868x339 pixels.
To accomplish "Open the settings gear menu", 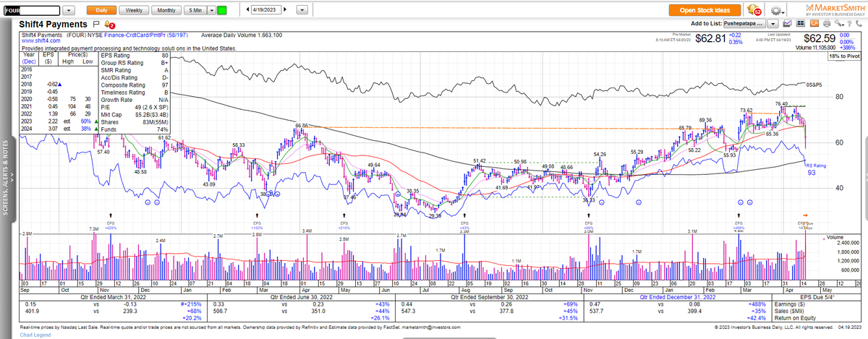I will click(778, 11).
